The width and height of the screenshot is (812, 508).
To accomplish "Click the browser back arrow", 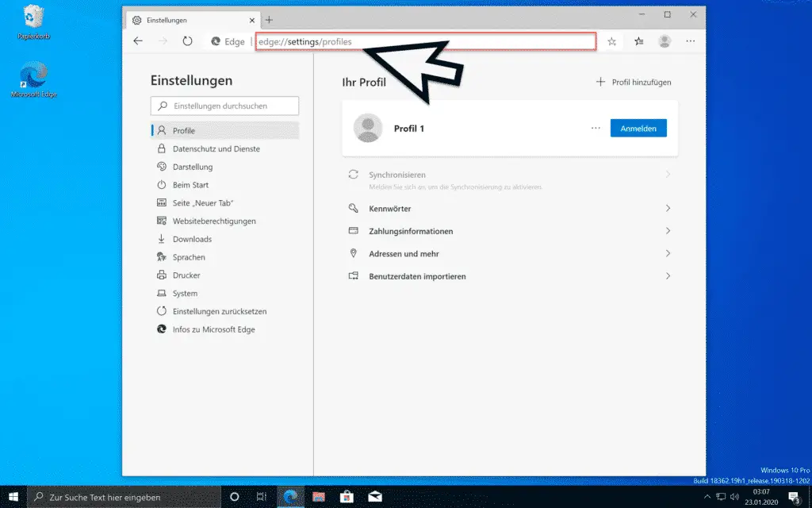I will coord(138,41).
